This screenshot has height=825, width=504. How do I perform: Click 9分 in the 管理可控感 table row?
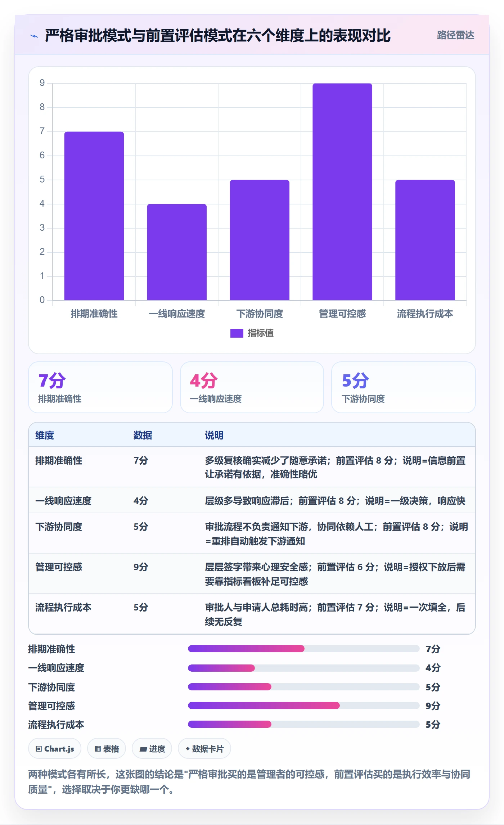141,567
